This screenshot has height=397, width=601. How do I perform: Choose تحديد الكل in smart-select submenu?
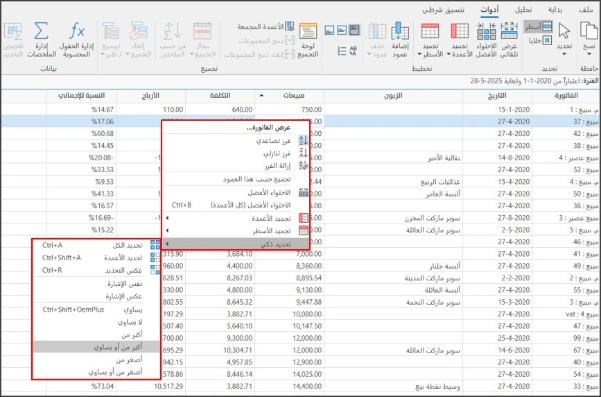click(96, 245)
